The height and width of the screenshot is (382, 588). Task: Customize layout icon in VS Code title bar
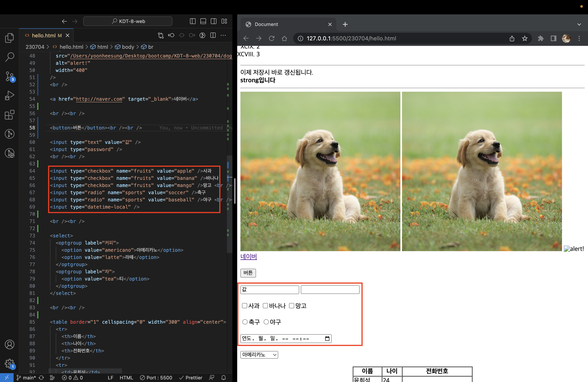(x=224, y=21)
